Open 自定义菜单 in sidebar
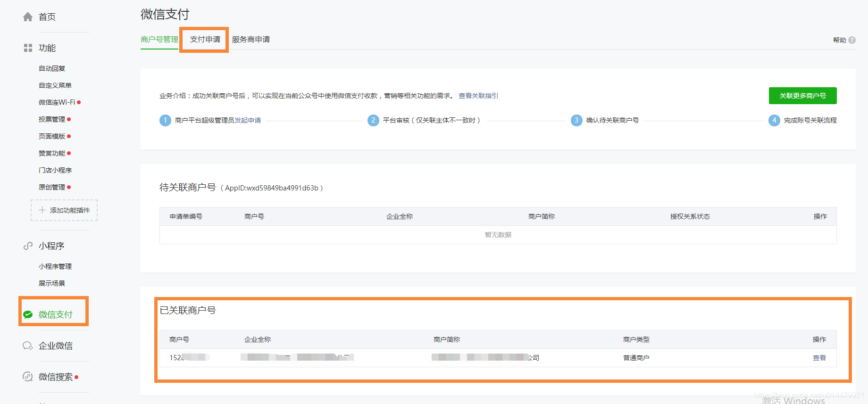Viewport: 868px width, 404px height. pyautogui.click(x=55, y=85)
